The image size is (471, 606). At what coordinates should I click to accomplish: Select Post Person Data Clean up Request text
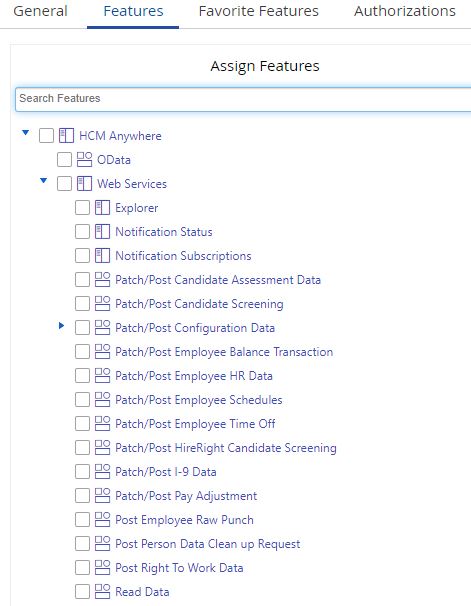tap(207, 543)
